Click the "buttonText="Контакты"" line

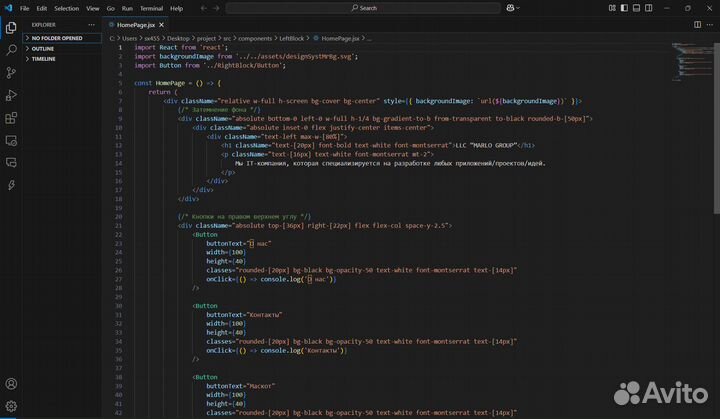pyautogui.click(x=244, y=315)
